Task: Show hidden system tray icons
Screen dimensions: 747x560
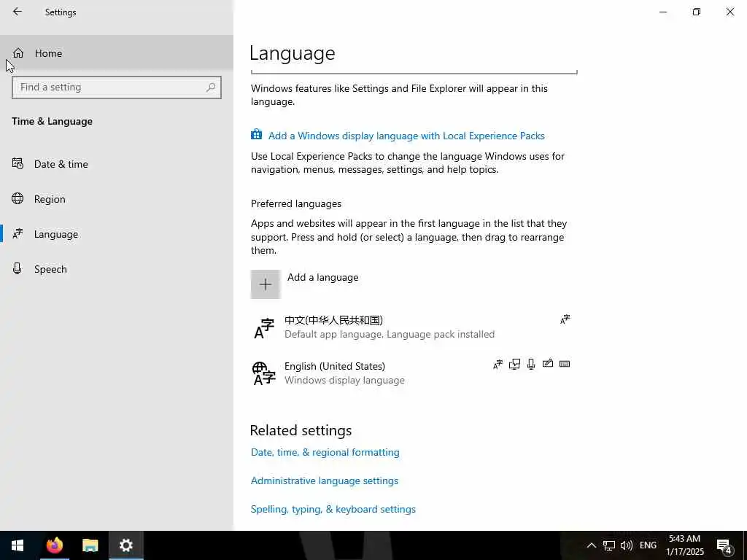Action: pyautogui.click(x=591, y=545)
